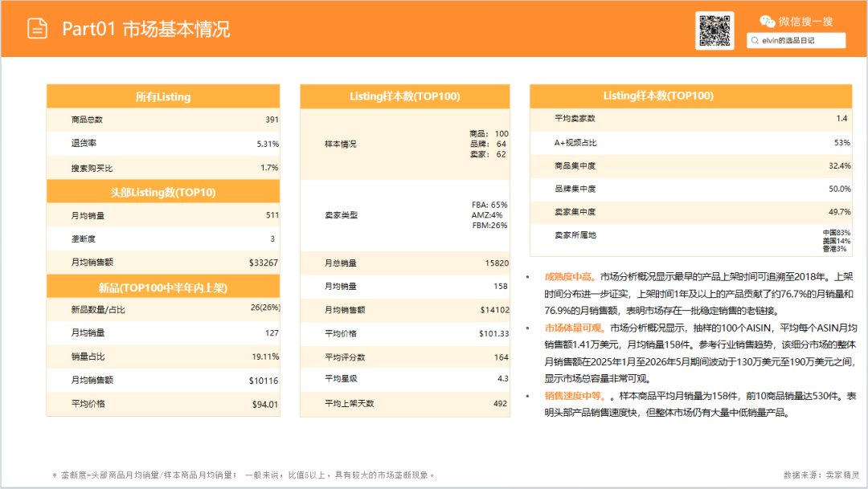Image resolution: width=868 pixels, height=489 pixels.
Task: Click the value '$94.01'
Action: [x=265, y=405]
